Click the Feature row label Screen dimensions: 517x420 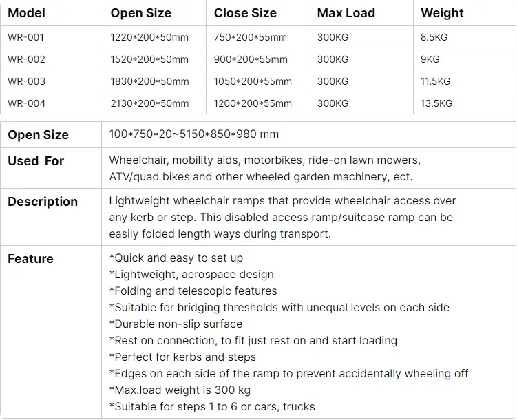[x=31, y=259]
